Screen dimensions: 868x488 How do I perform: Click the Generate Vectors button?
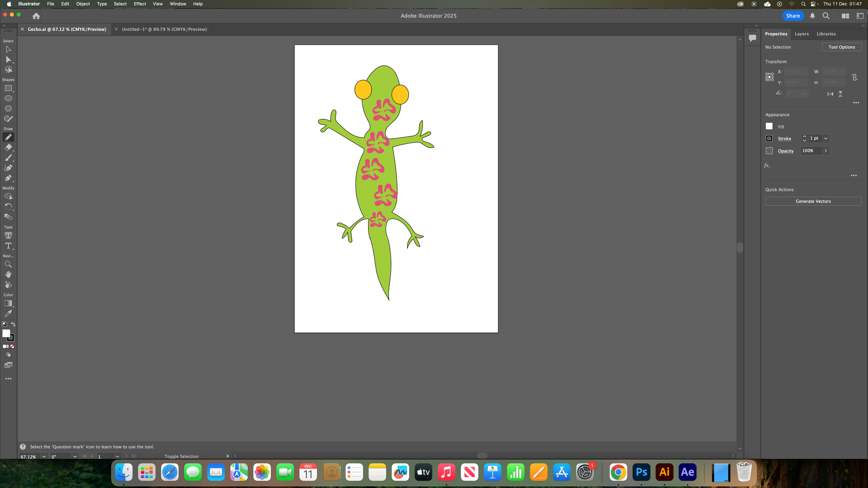pyautogui.click(x=813, y=201)
